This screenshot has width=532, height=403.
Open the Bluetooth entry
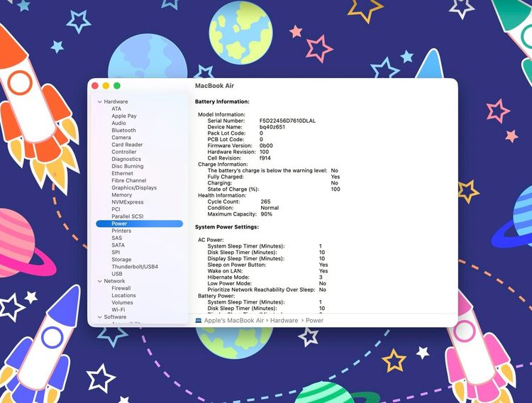tap(124, 131)
